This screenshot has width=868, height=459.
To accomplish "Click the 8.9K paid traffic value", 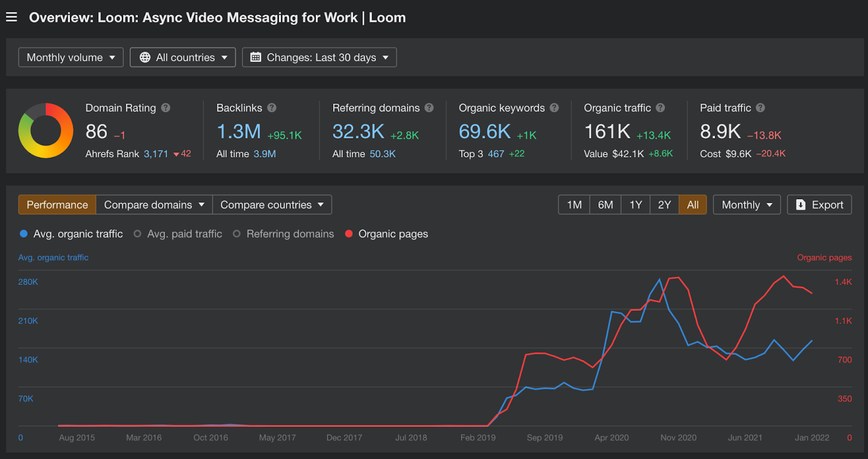I will (720, 131).
